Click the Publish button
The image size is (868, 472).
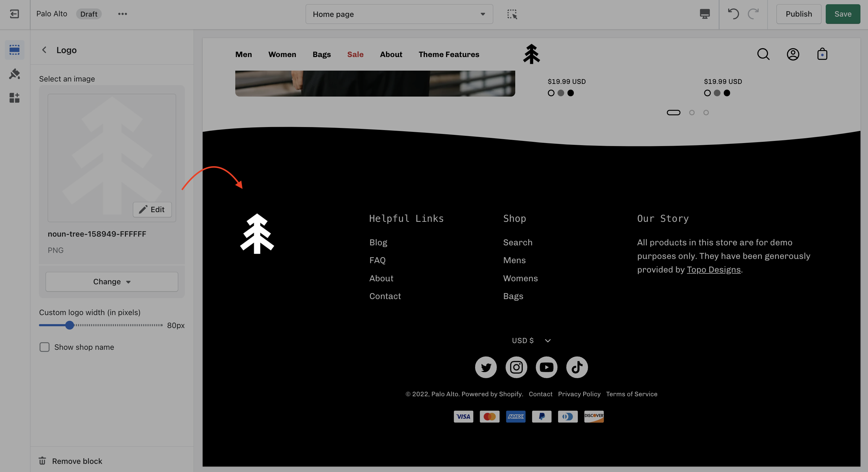pos(798,14)
